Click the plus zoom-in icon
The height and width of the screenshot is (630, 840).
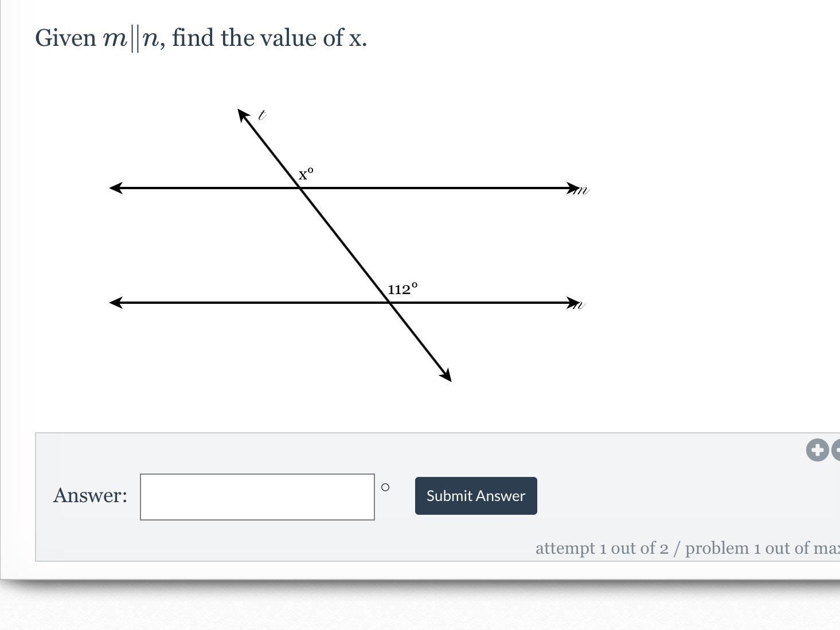tap(817, 450)
